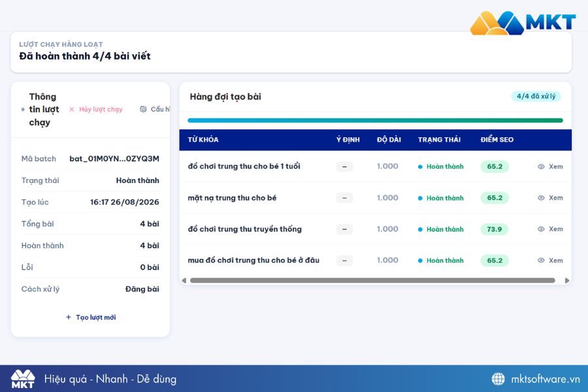588x392 pixels.
Task: Click the ĐỘ DÀI column header
Action: [x=389, y=140]
